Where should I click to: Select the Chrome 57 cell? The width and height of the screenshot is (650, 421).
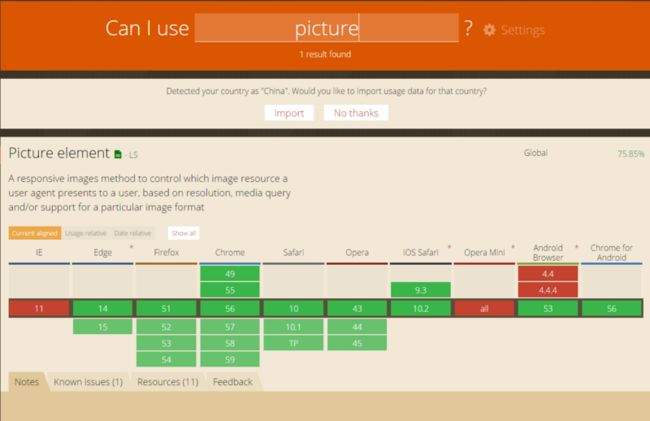(230, 327)
